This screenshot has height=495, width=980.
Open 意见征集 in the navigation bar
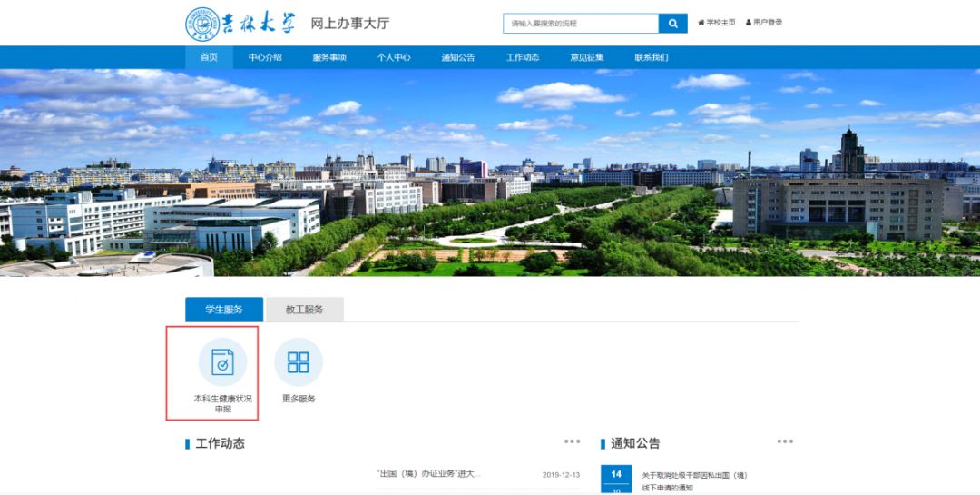tap(587, 57)
